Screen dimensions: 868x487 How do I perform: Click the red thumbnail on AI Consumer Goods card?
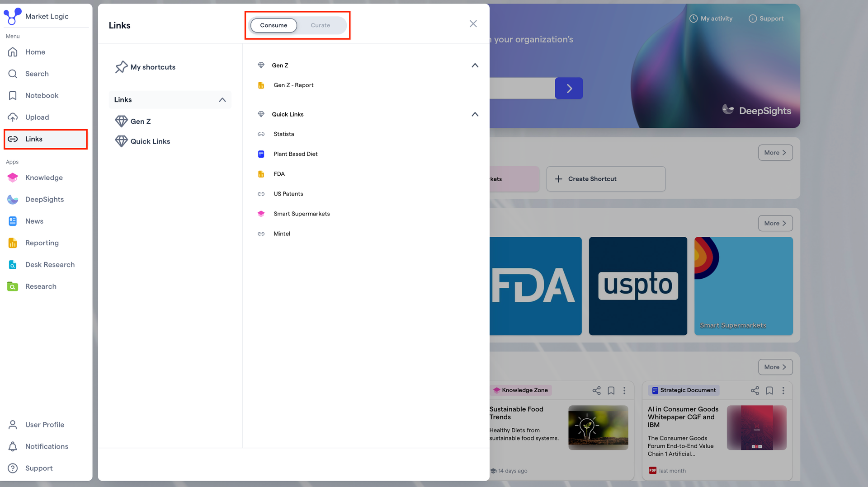point(757,427)
